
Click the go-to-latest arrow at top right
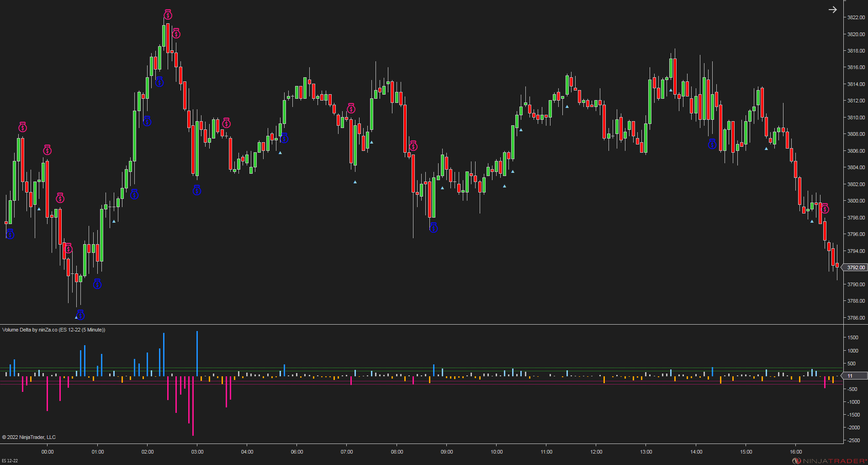click(833, 9)
